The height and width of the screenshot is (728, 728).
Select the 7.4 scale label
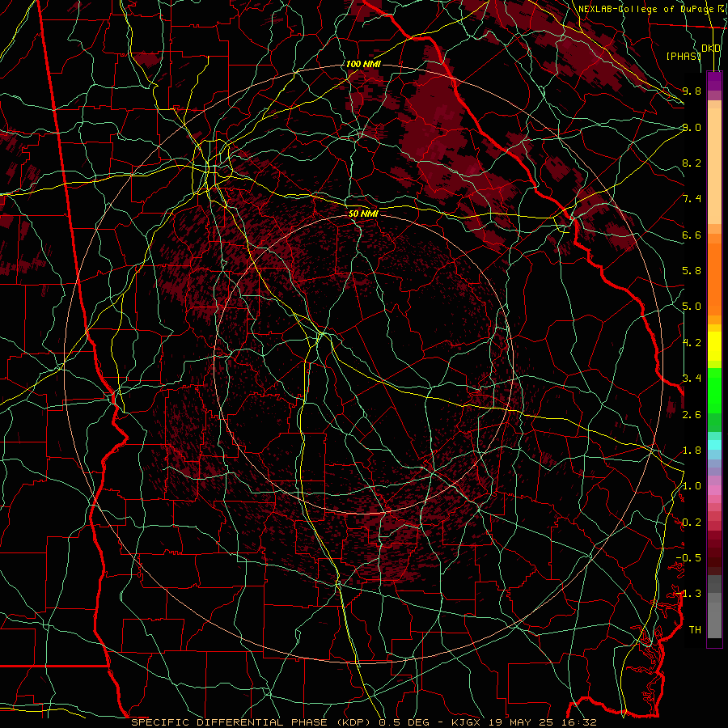(x=692, y=199)
